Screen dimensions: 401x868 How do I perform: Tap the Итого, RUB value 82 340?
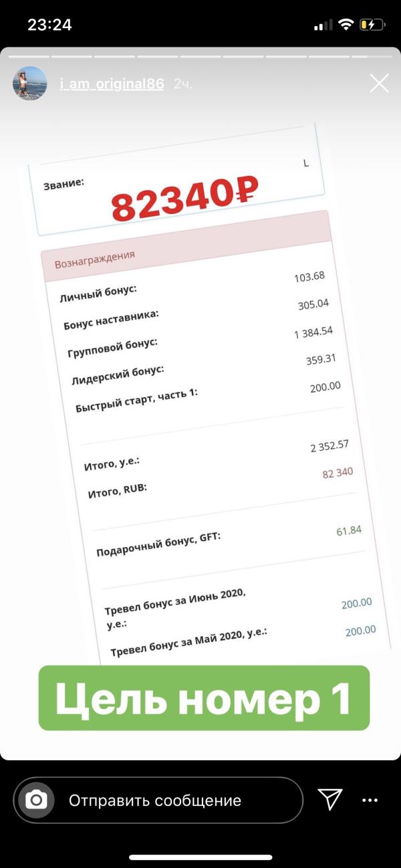[x=338, y=473]
